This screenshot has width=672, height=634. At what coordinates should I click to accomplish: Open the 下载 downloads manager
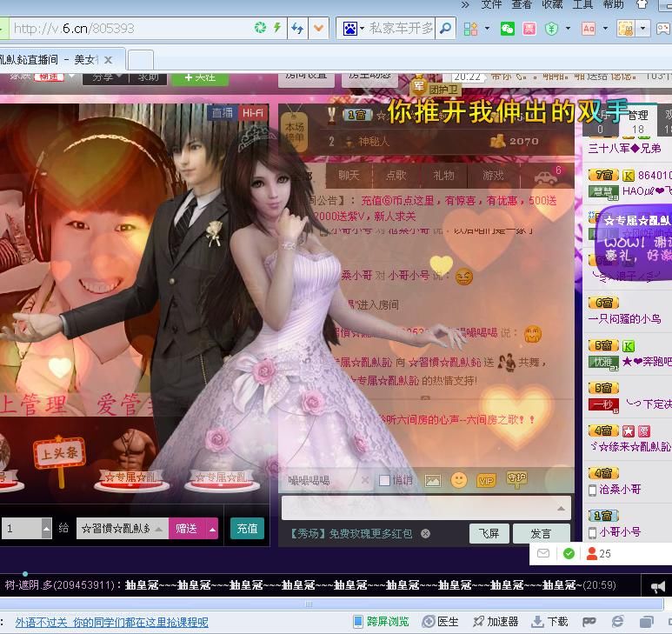coord(549,622)
